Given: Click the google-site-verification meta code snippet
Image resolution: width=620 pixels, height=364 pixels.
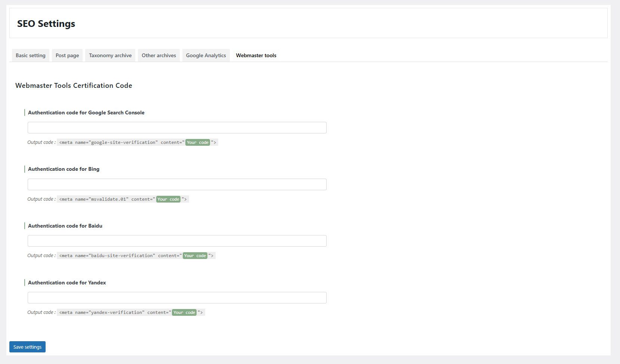Looking at the screenshot, I should [x=138, y=142].
